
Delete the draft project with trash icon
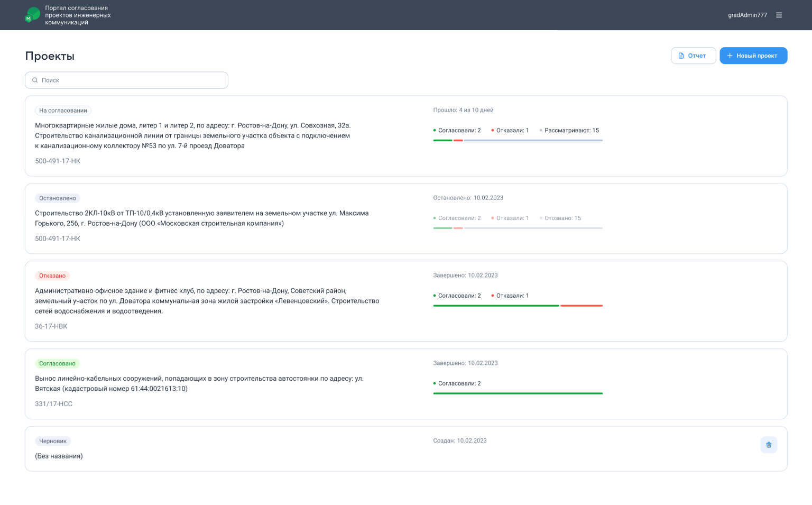(x=769, y=445)
